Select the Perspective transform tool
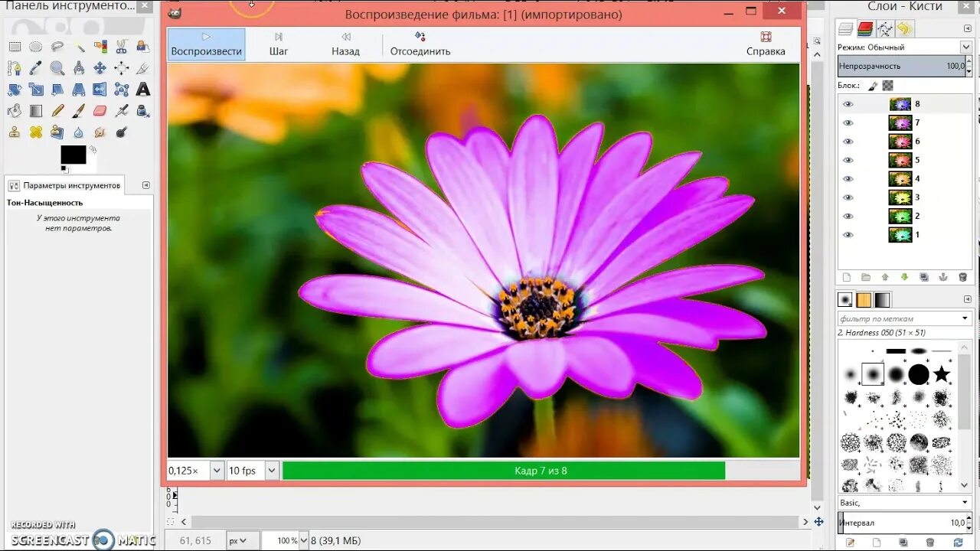The height and width of the screenshot is (551, 980). pyautogui.click(x=79, y=90)
